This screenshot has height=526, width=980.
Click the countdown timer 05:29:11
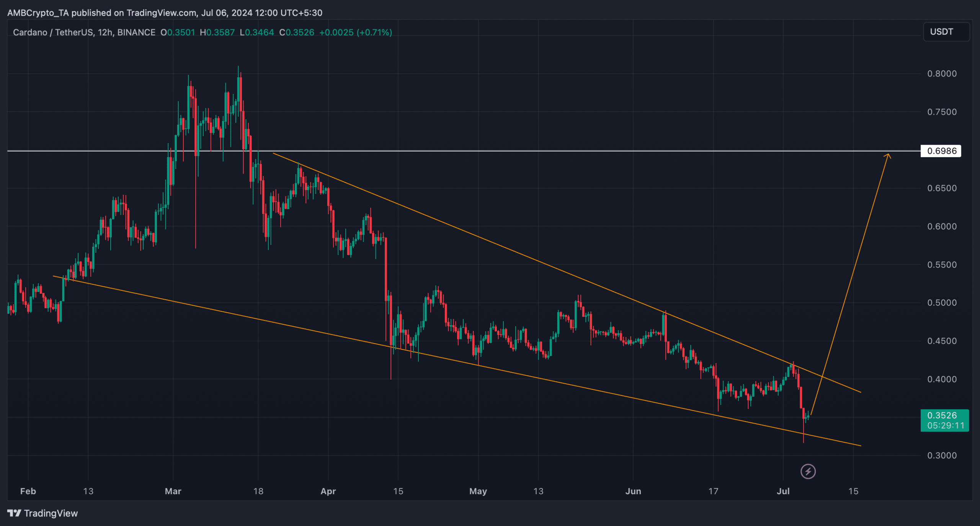tap(946, 425)
